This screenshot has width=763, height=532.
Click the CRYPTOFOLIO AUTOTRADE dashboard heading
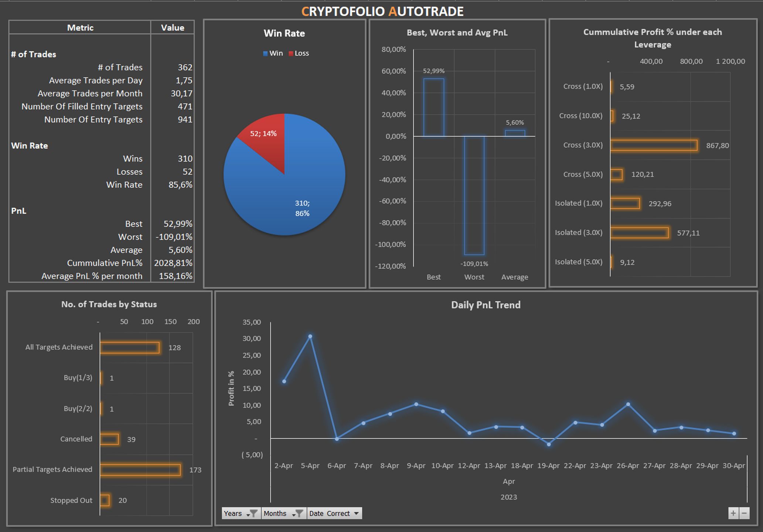click(382, 11)
